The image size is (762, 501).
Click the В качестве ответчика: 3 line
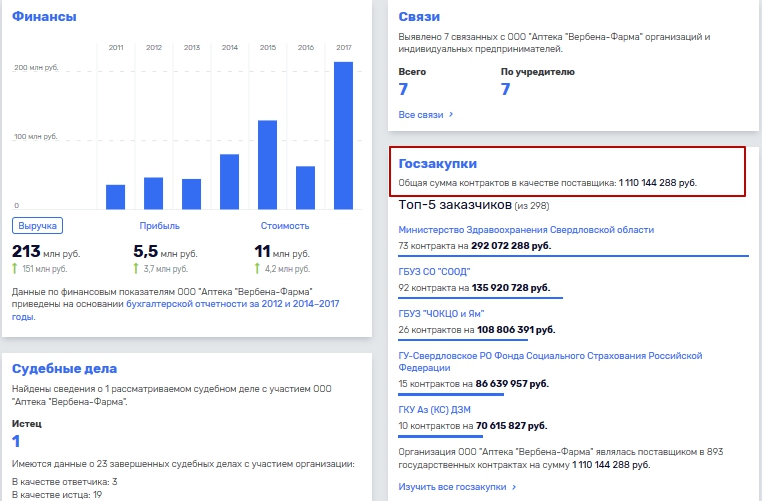tap(65, 482)
